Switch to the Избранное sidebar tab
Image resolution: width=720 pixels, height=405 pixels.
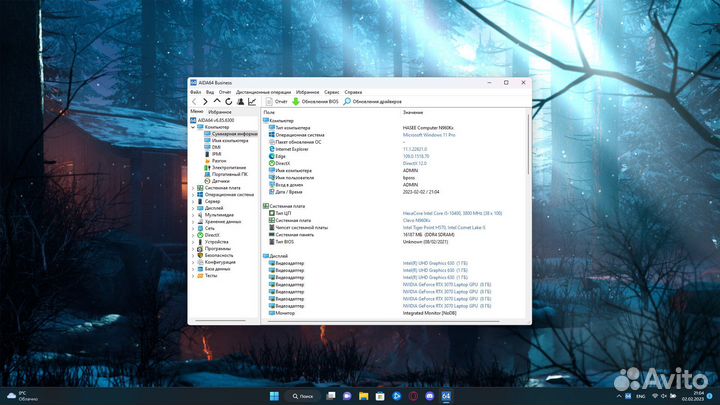pyautogui.click(x=220, y=112)
